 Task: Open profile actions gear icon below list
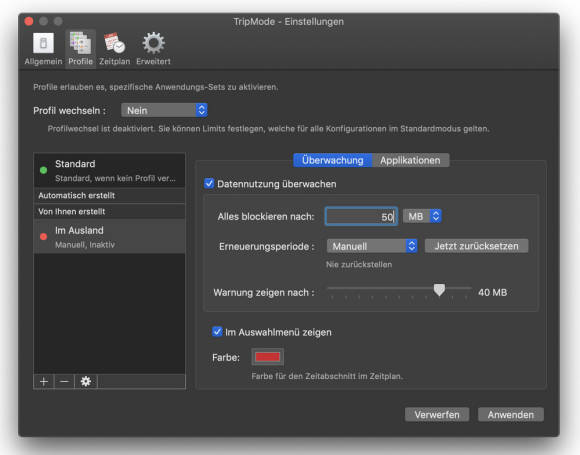tap(86, 381)
